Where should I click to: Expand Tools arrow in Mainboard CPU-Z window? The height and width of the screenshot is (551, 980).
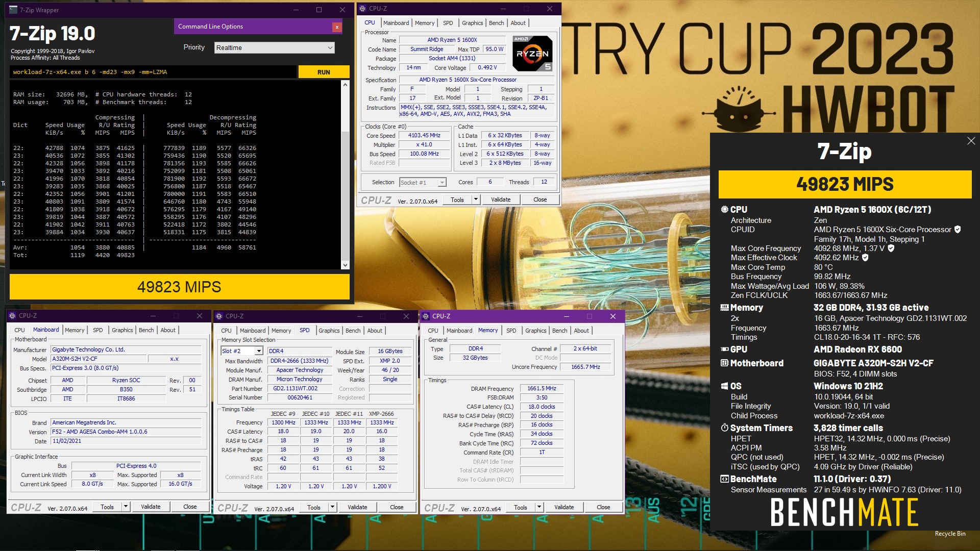pos(126,507)
